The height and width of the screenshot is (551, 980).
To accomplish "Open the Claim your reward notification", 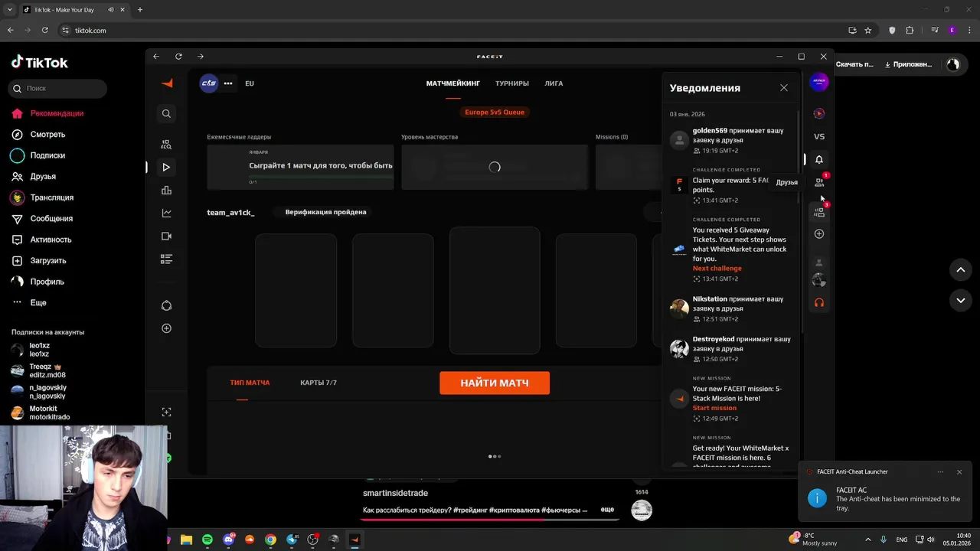I will click(x=730, y=185).
